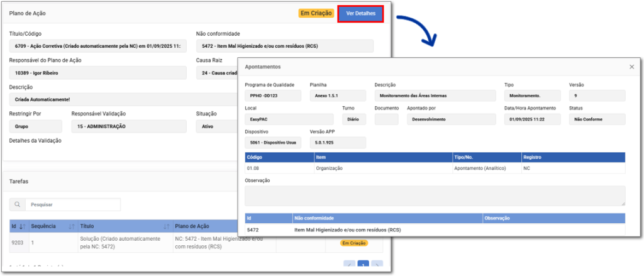Image resolution: width=644 pixels, height=276 pixels.
Task: Click the magnifier icon beside Pesquisar
Action: click(18, 204)
